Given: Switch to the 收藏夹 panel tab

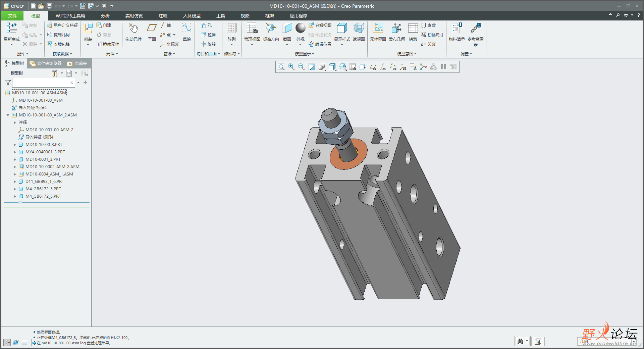Looking at the screenshot, I should [x=77, y=63].
